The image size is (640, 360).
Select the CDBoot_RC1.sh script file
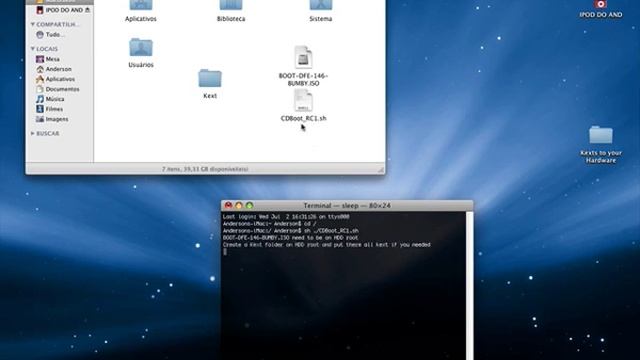(303, 100)
